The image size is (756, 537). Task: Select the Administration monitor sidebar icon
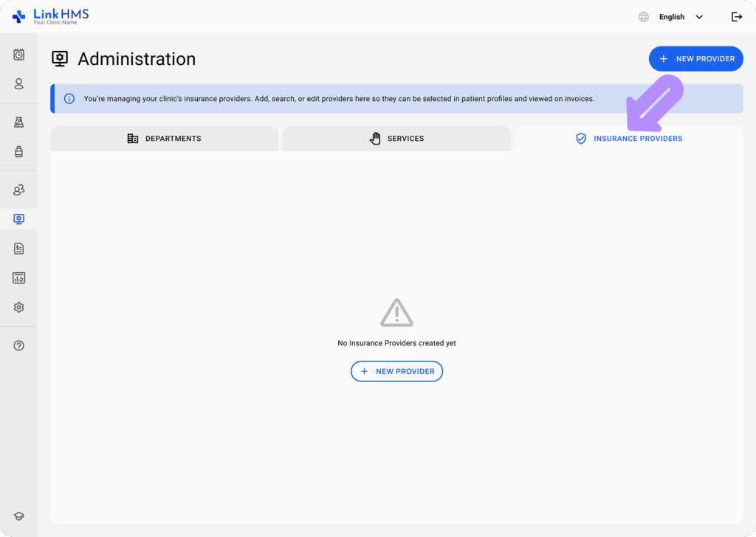(19, 219)
